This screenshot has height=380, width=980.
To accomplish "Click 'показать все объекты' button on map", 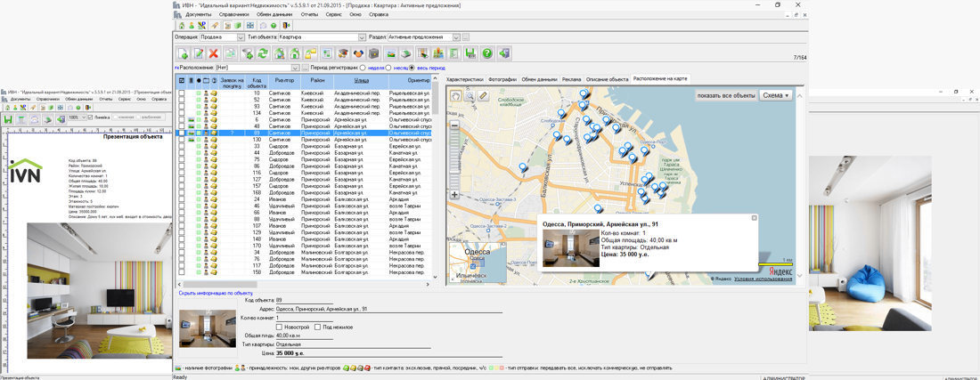I will (725, 95).
